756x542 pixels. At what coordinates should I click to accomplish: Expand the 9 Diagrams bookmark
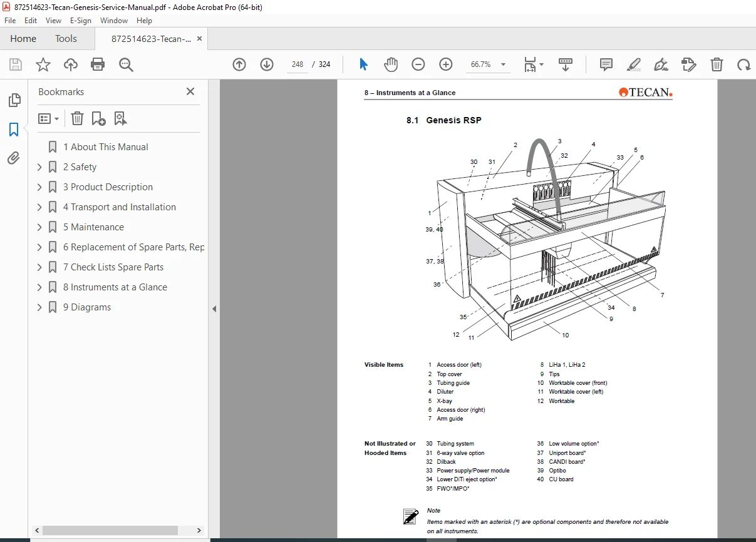tap(39, 307)
